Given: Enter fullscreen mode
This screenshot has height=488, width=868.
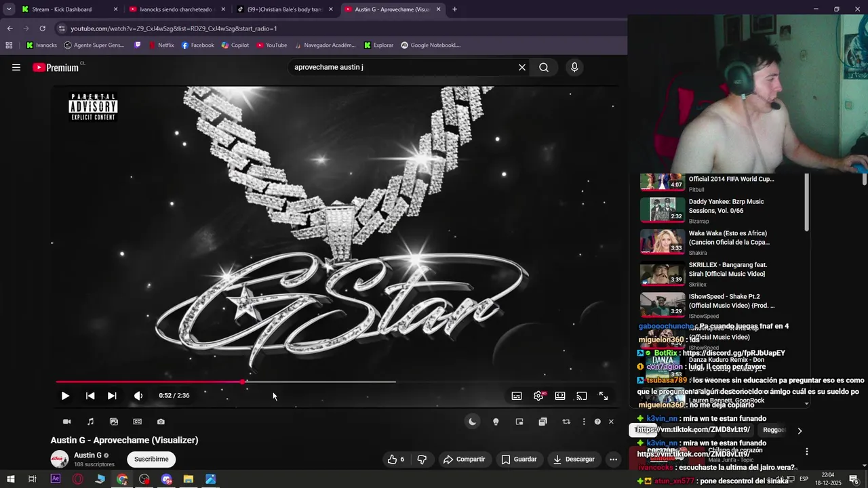Looking at the screenshot, I should [604, 396].
